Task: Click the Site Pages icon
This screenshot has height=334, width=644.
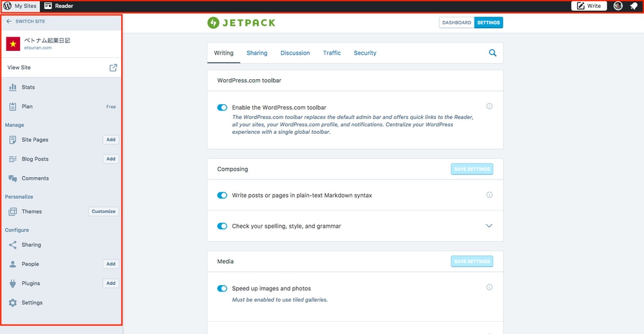Action: click(x=13, y=140)
